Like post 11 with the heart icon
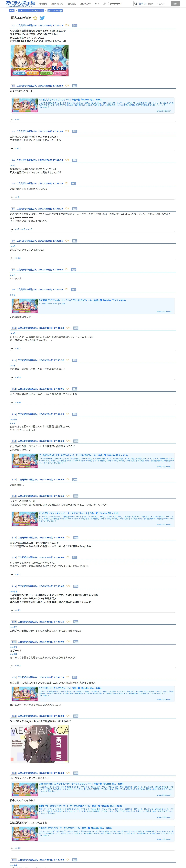The image size is (186, 868). pyautogui.click(x=68, y=360)
